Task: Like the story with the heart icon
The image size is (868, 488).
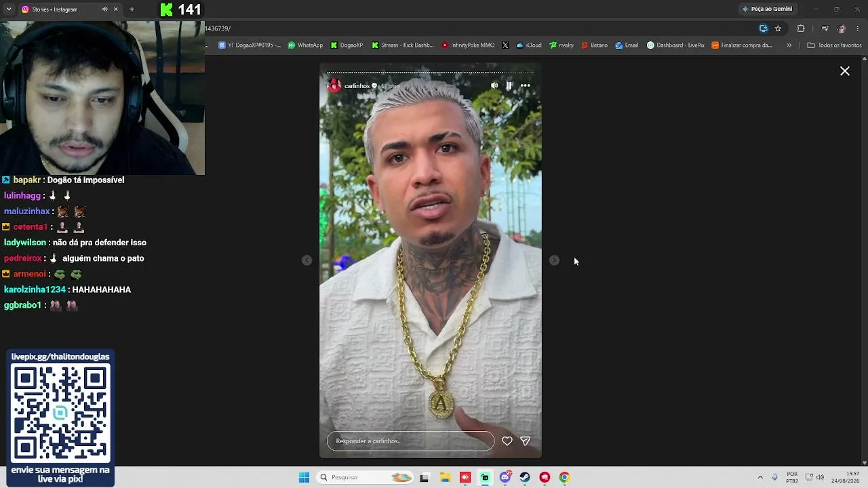Action: (507, 441)
